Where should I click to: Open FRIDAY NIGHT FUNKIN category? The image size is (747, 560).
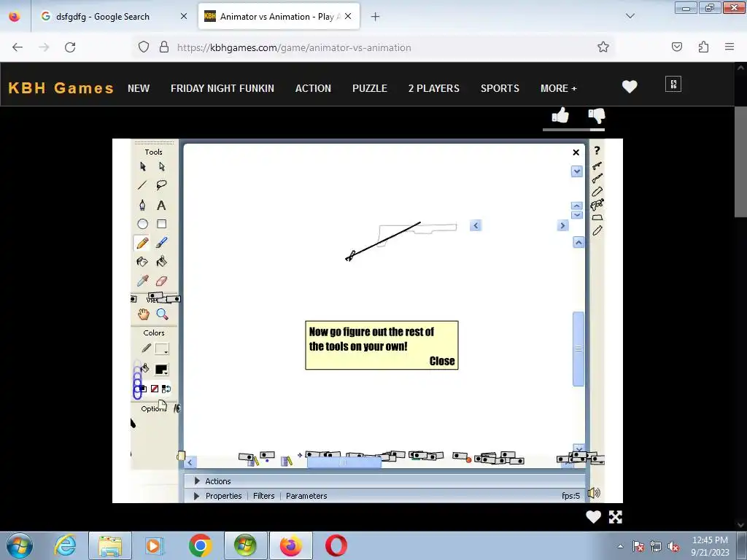[x=222, y=88]
